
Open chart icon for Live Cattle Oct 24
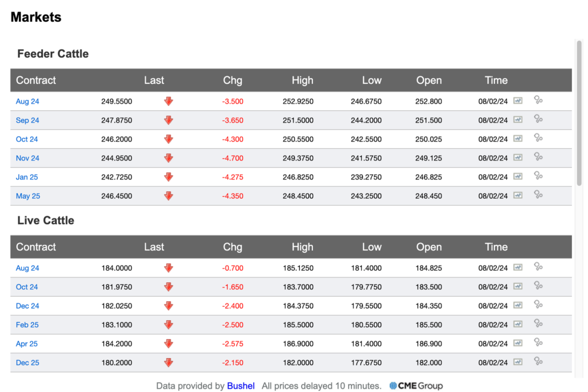[518, 286]
